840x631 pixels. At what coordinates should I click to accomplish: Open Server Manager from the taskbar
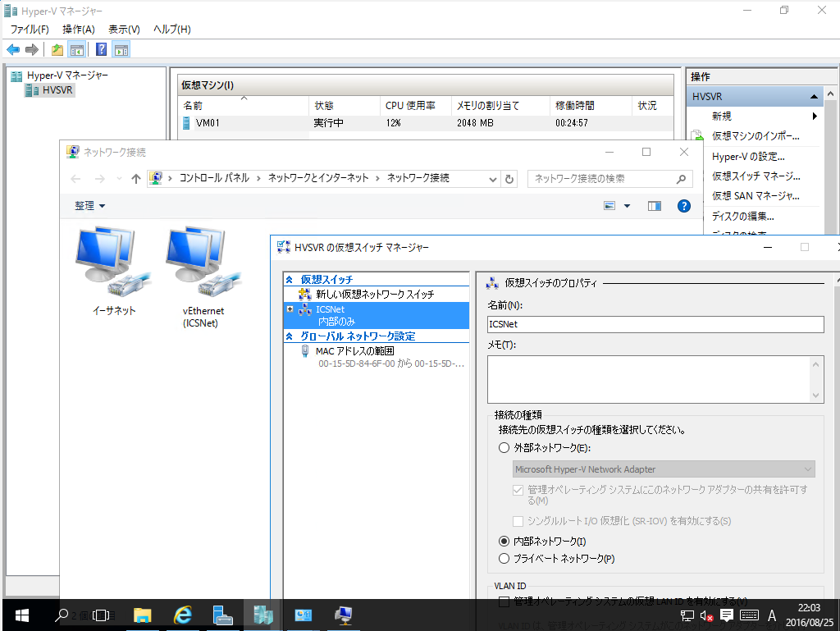222,615
